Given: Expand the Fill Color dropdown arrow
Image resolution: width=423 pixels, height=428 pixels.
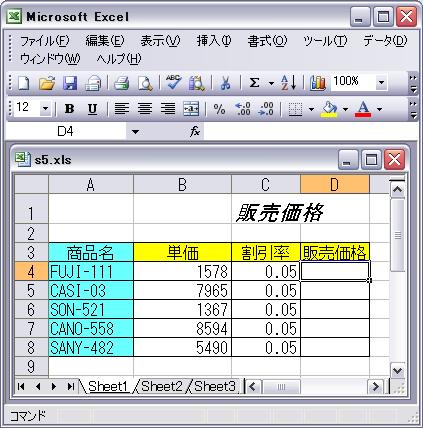Looking at the screenshot, I should click(345, 109).
